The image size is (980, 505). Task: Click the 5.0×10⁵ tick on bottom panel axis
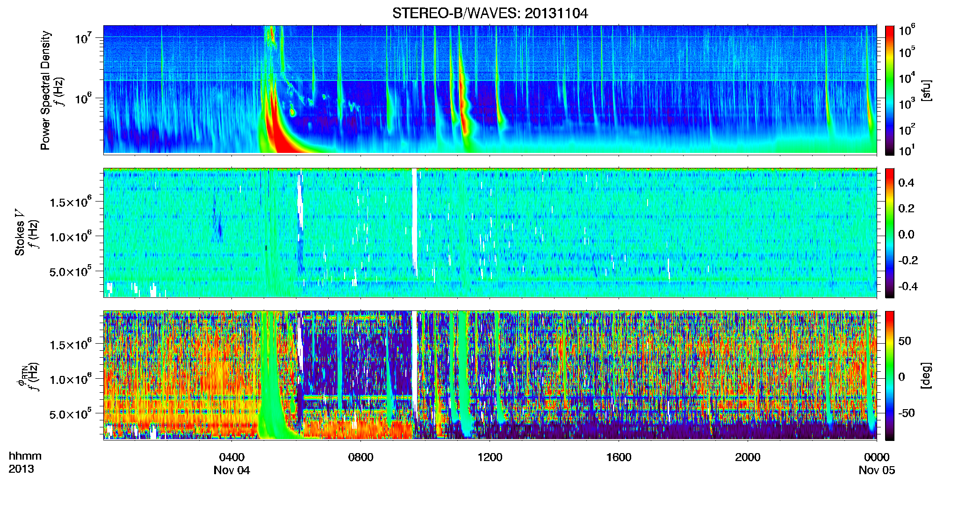point(70,413)
